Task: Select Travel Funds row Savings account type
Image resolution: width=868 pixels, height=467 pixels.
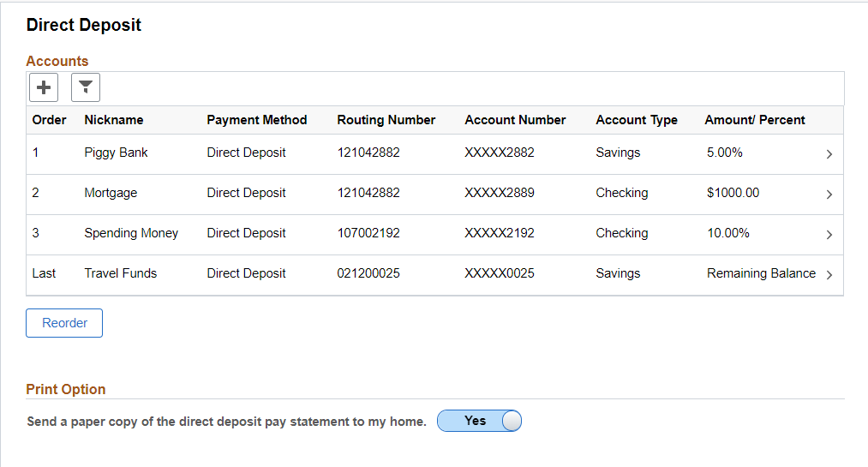Action: [618, 273]
